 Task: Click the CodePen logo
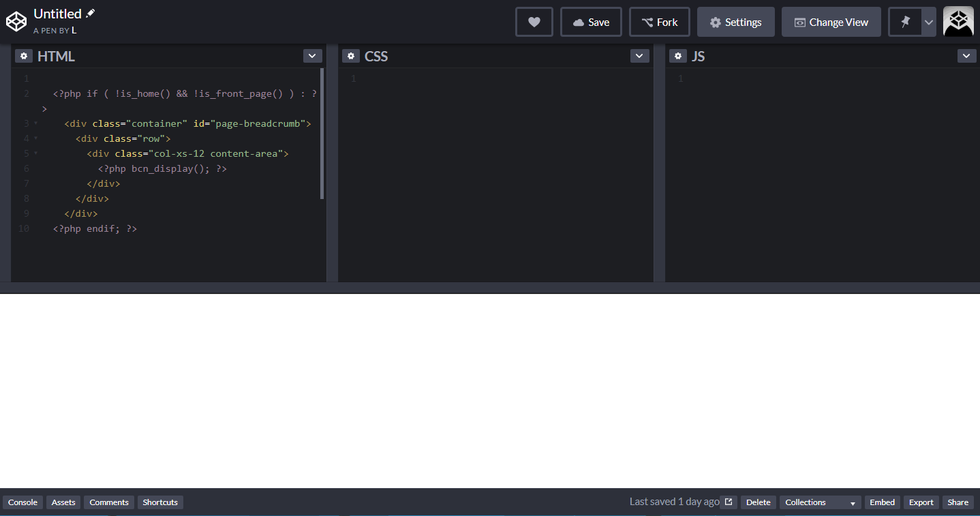[x=16, y=21]
